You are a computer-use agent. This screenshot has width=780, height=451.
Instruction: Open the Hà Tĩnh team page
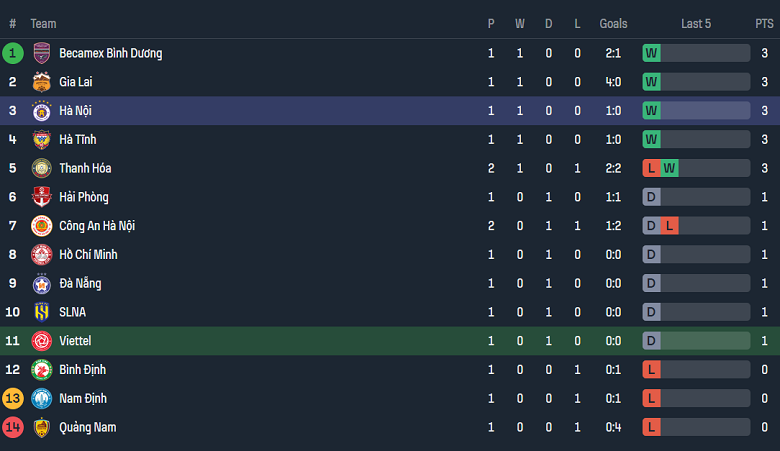pyautogui.click(x=77, y=140)
